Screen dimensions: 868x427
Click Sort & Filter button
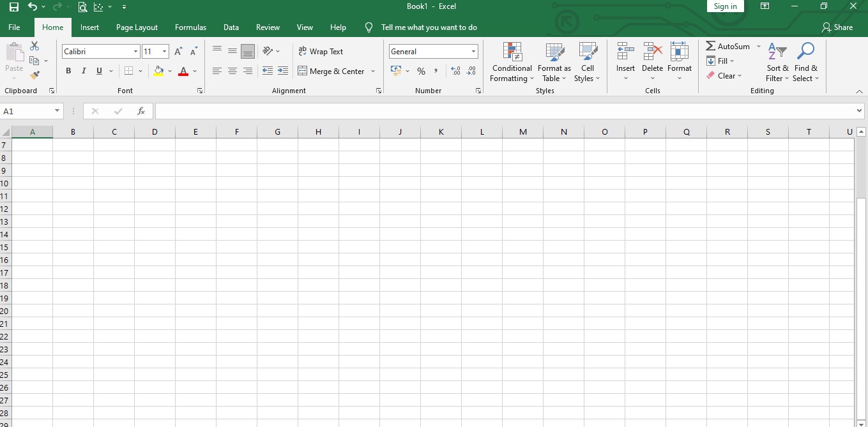point(777,63)
